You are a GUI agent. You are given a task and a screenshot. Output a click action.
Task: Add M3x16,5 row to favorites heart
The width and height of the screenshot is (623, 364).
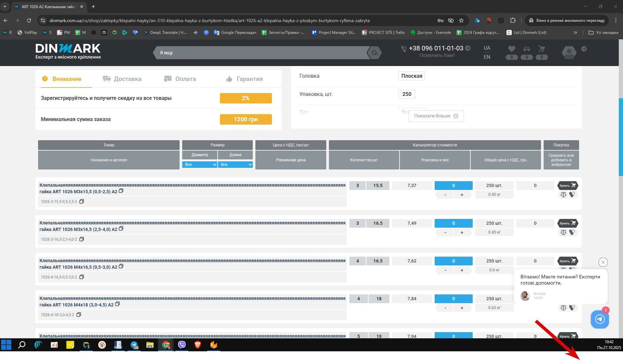(x=572, y=232)
